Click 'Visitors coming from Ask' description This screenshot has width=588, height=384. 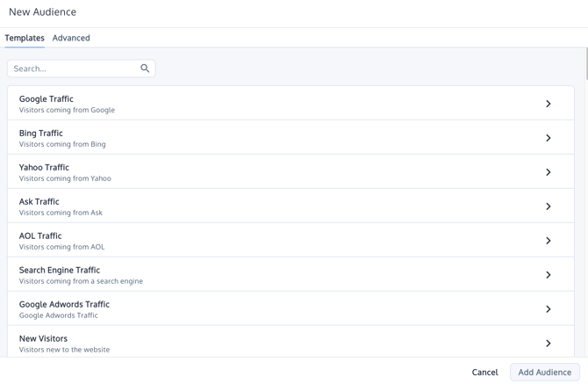click(61, 213)
